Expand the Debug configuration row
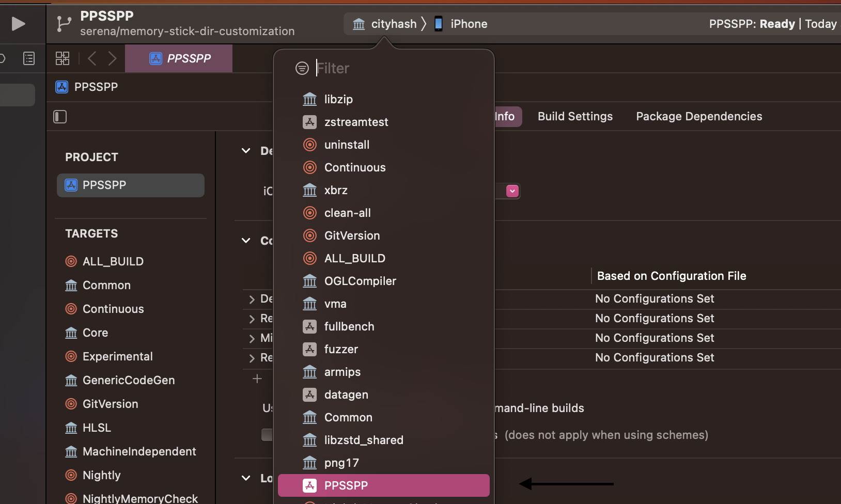The width and height of the screenshot is (841, 504). 252,299
